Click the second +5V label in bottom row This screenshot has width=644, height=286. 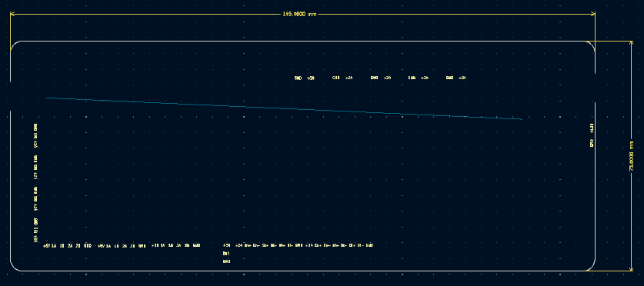101,246
